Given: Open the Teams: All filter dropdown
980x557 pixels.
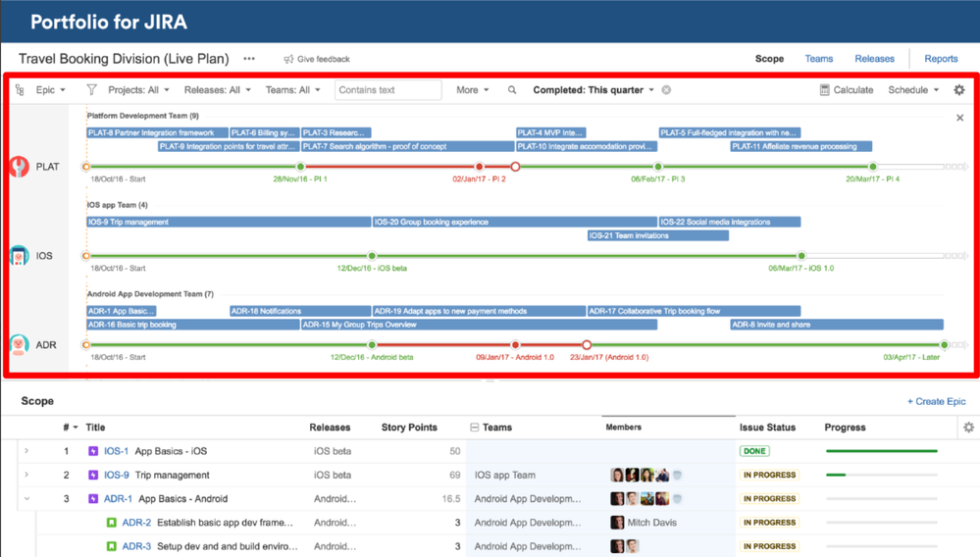Looking at the screenshot, I should pyautogui.click(x=293, y=90).
